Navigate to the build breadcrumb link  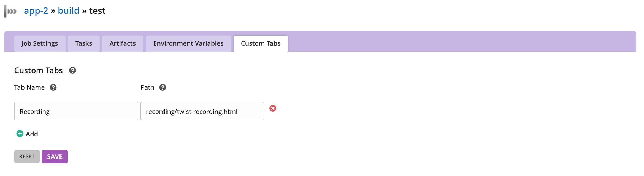click(x=69, y=11)
